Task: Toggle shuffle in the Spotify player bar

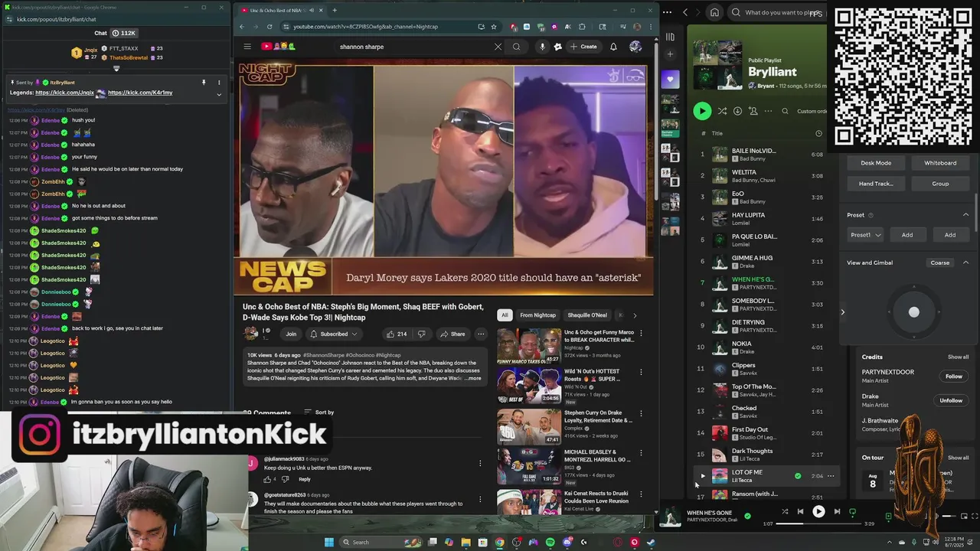Action: 785,511
